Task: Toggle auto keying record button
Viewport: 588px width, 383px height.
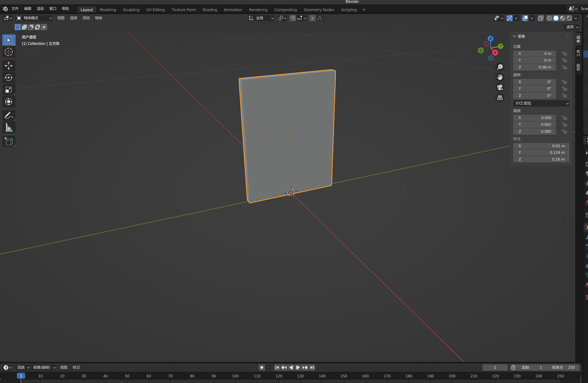Action: pyautogui.click(x=262, y=367)
